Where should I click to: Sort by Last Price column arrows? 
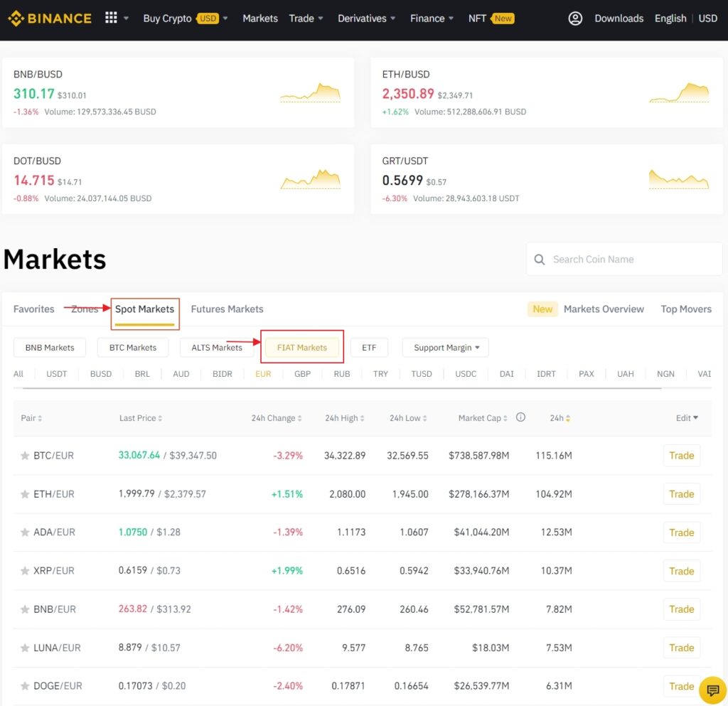(160, 419)
